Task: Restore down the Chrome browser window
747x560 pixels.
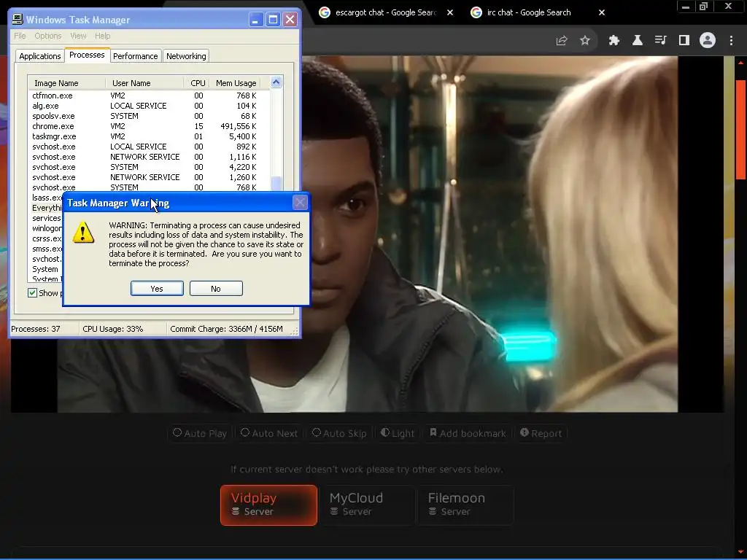Action: pyautogui.click(x=703, y=7)
